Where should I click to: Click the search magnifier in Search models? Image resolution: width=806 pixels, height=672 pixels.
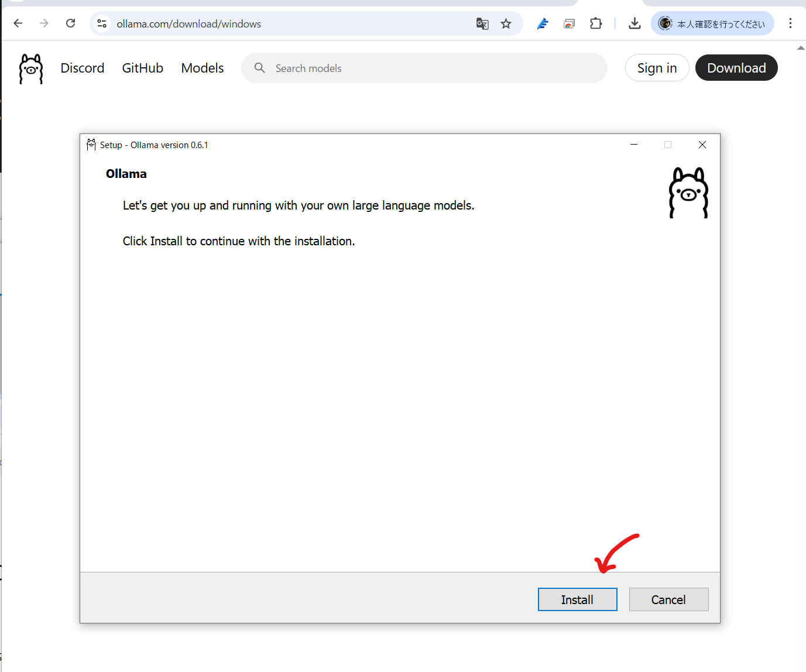point(259,68)
